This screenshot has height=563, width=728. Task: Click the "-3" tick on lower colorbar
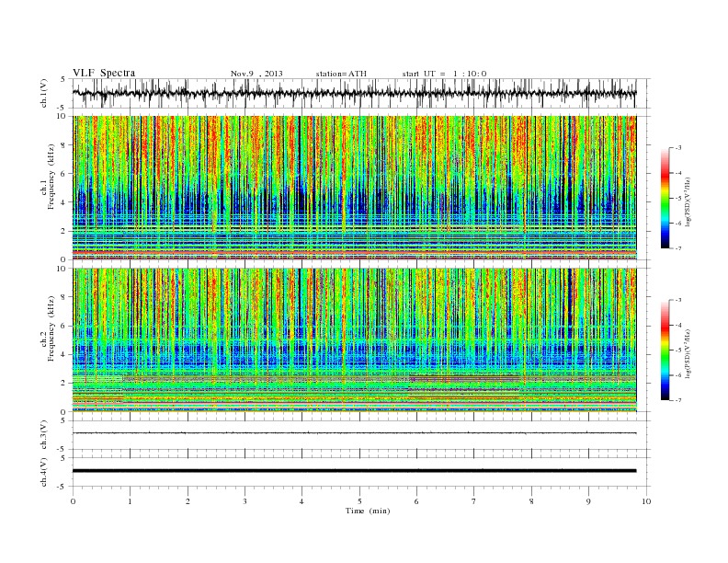point(678,300)
